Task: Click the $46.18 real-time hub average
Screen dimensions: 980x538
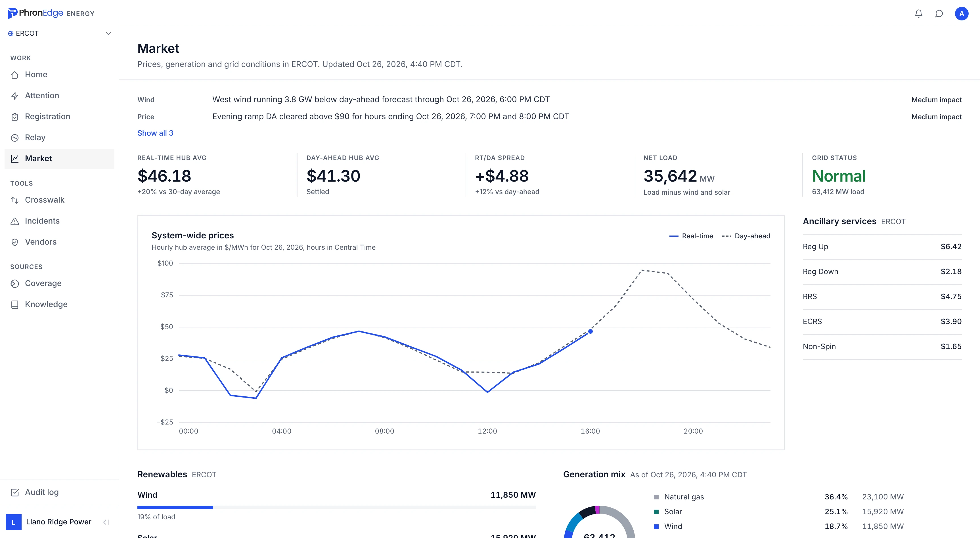Action: [164, 176]
